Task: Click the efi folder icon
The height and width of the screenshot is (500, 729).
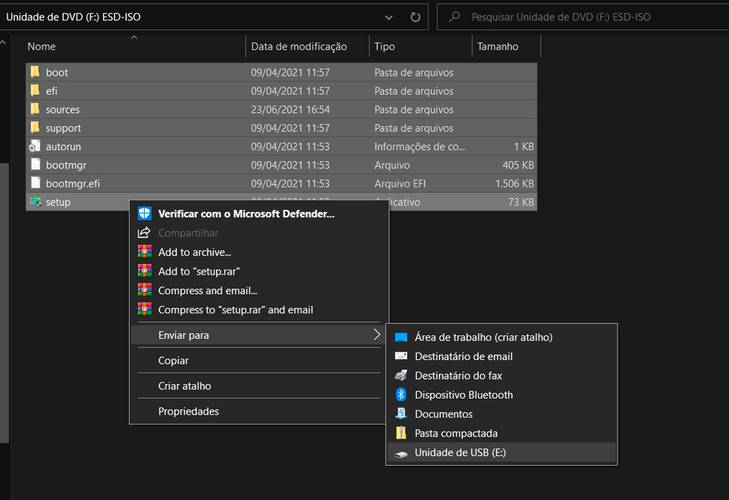Action: click(35, 90)
